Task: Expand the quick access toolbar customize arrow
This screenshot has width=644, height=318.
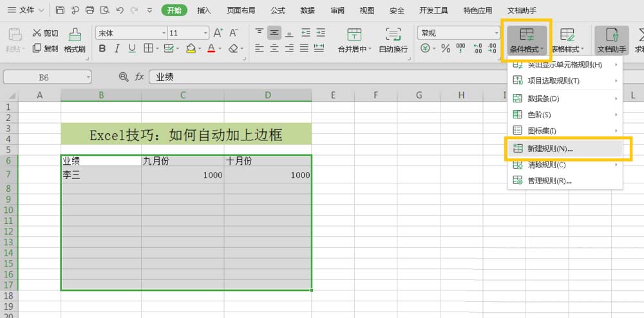Action: (149, 11)
